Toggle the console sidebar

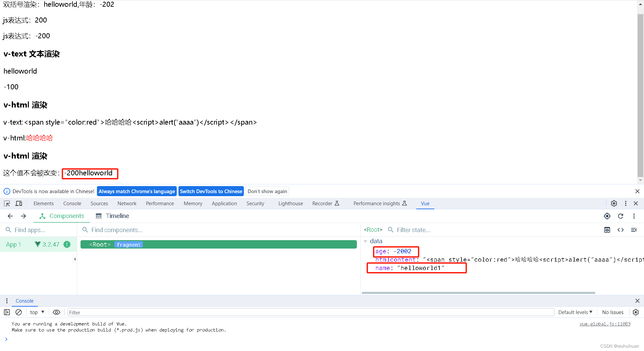pyautogui.click(x=7, y=312)
